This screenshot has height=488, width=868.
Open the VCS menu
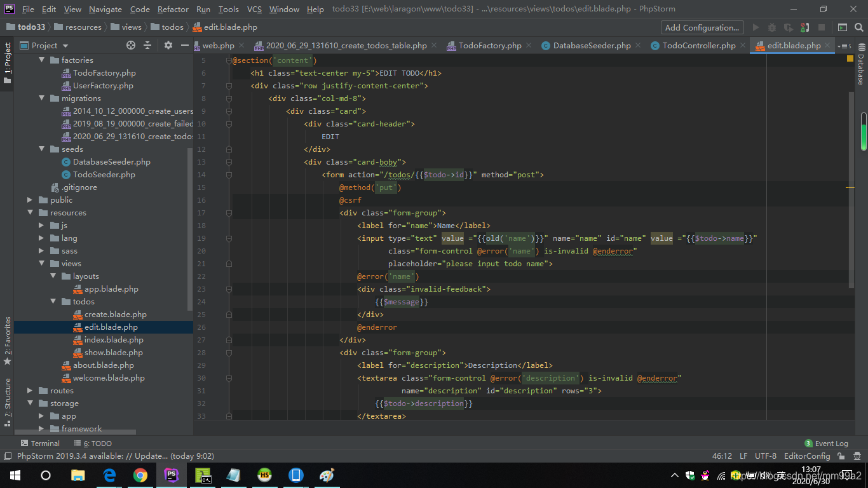pyautogui.click(x=254, y=9)
